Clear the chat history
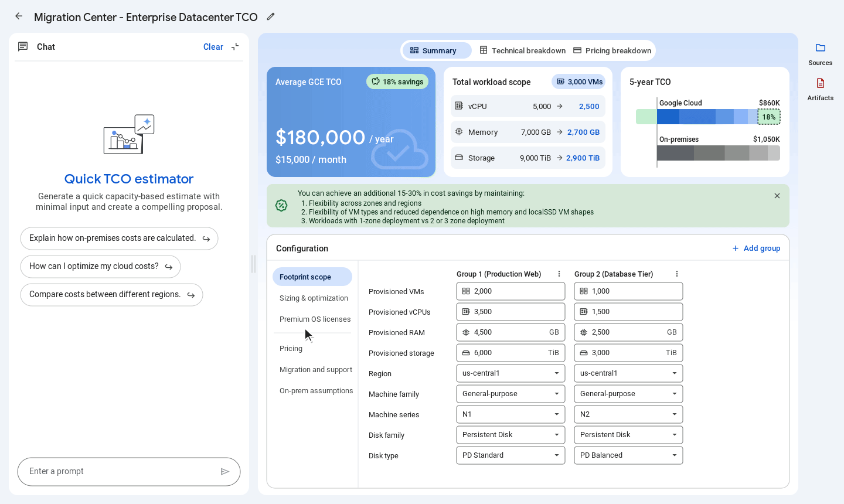Image resolution: width=844 pixels, height=504 pixels. (x=213, y=47)
